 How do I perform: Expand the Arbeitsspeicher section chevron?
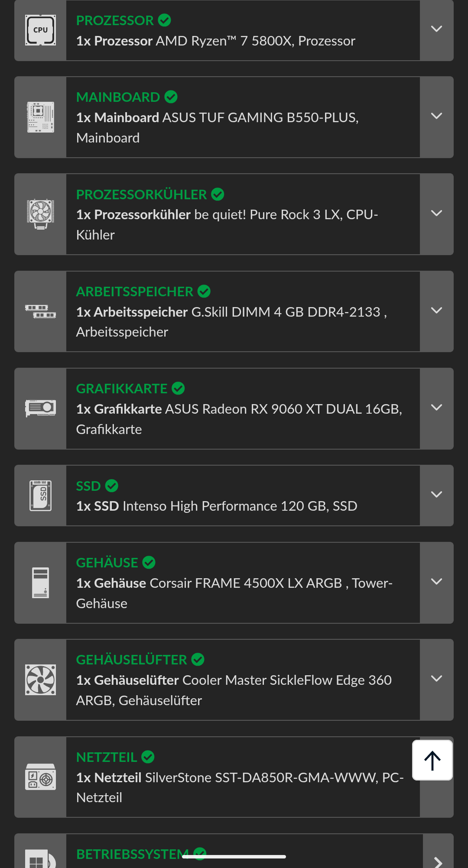pos(436,311)
